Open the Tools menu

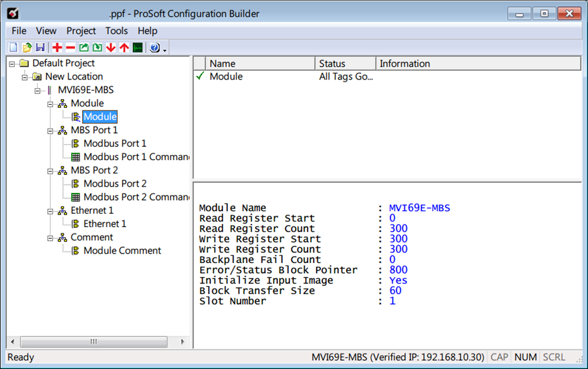[x=116, y=31]
